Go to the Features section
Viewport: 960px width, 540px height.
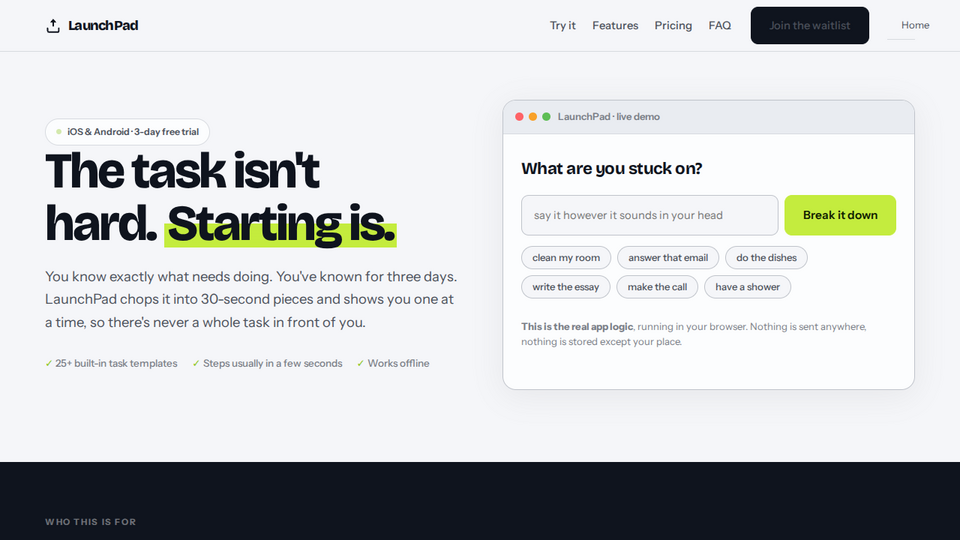tap(615, 26)
